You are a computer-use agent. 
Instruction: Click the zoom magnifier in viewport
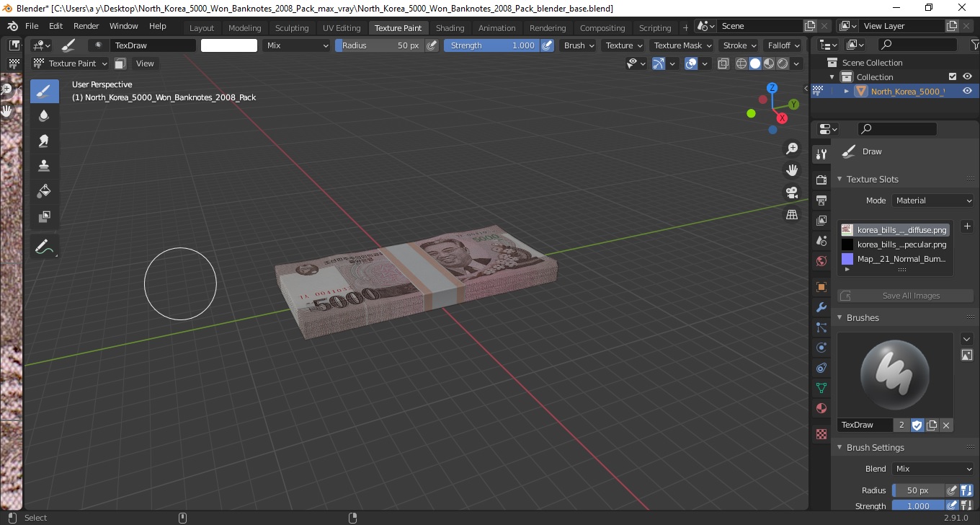(x=792, y=149)
